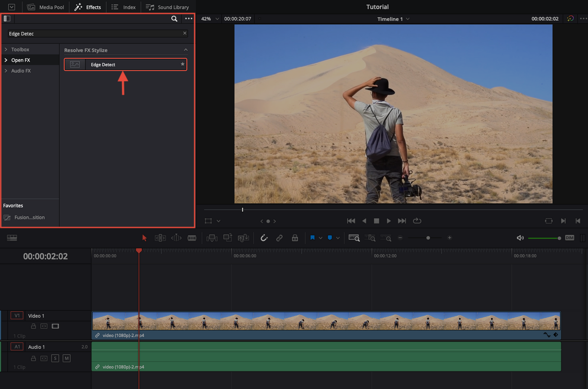Solo Audio 1 track with S button
Image resolution: width=588 pixels, height=389 pixels.
[x=55, y=358]
